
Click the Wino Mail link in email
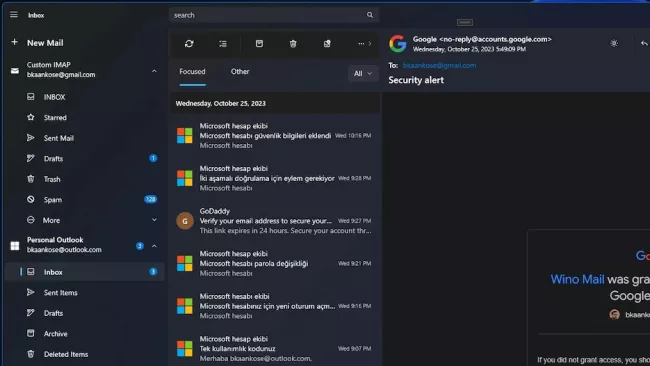(577, 279)
